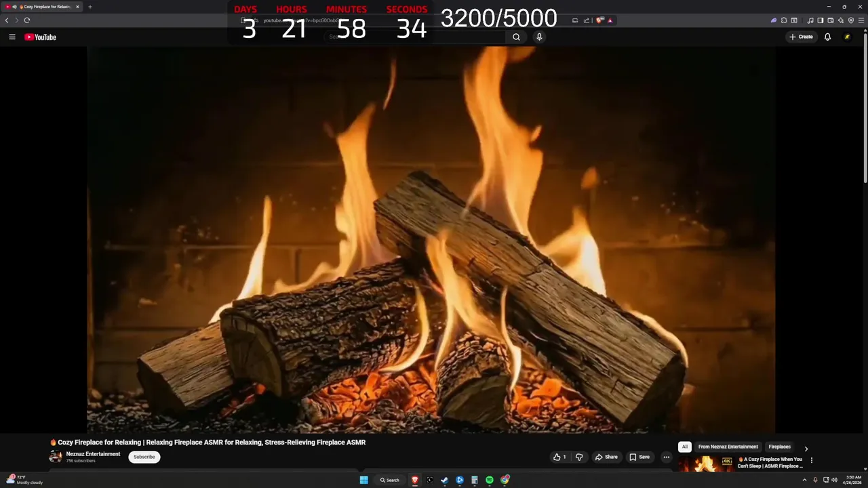Open the Windows Start menu
Screen dimensions: 868x488
click(x=364, y=480)
